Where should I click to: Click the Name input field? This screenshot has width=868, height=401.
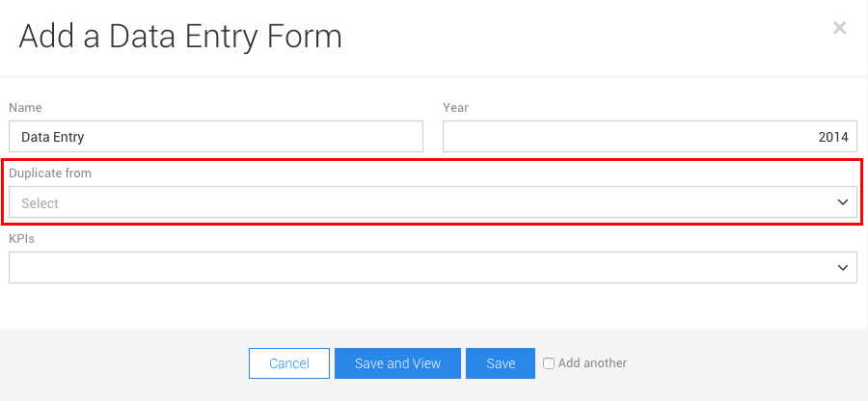tap(216, 137)
